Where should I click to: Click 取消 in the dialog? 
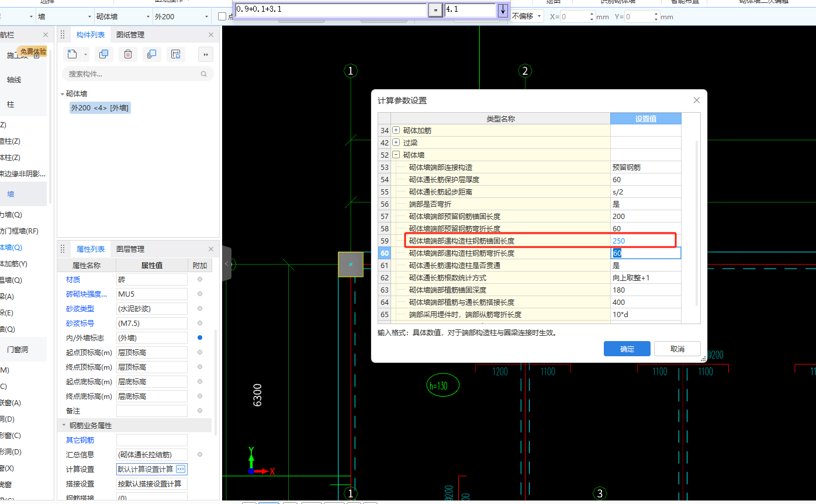tap(677, 349)
